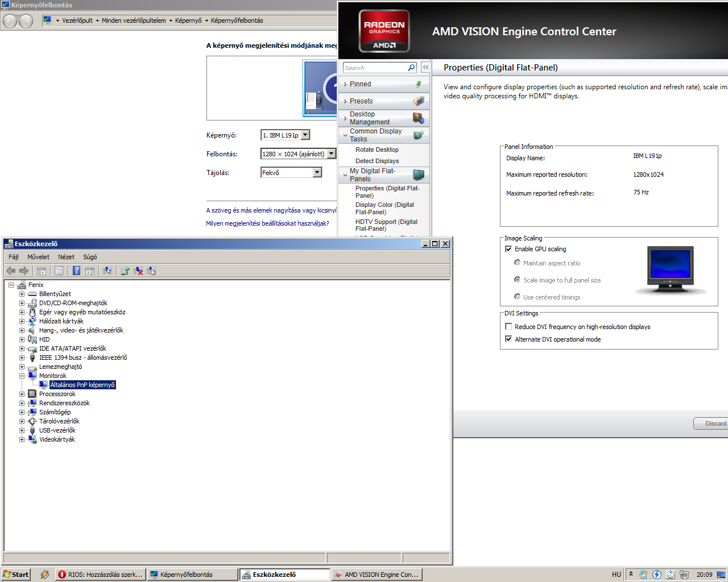Screen dimensions: 728x582
Task: Select Detect Displays in AMD sidebar
Action: tap(377, 161)
